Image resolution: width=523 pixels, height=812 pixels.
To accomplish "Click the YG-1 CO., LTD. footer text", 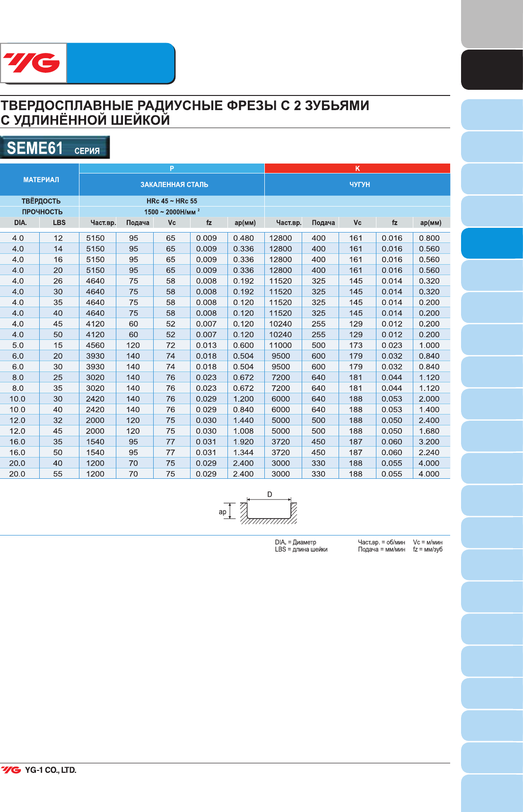I will (51, 770).
